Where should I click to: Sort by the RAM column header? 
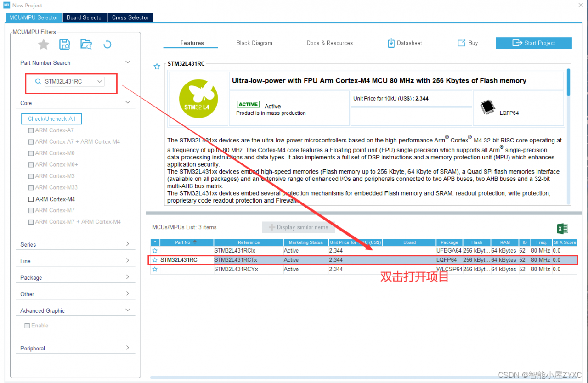[505, 242]
